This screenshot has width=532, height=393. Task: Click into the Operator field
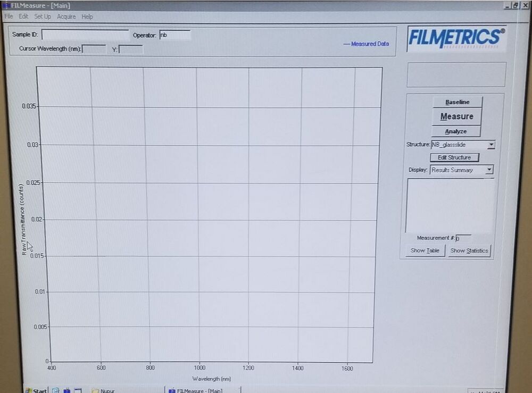point(174,35)
